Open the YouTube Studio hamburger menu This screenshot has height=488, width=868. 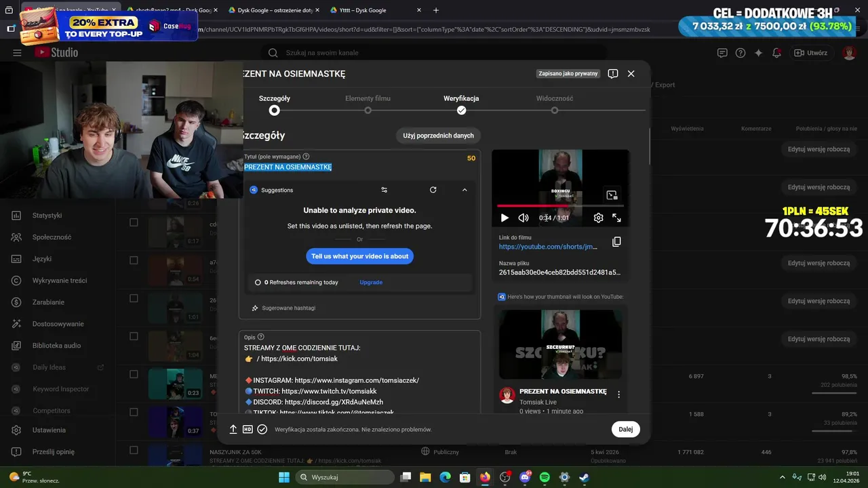tap(17, 53)
